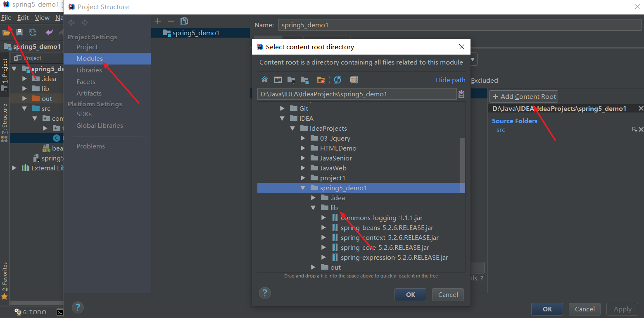Image resolution: width=644 pixels, height=318 pixels.
Task: Expand commons-logging-1.1.1.jar arrow
Action: tap(324, 218)
